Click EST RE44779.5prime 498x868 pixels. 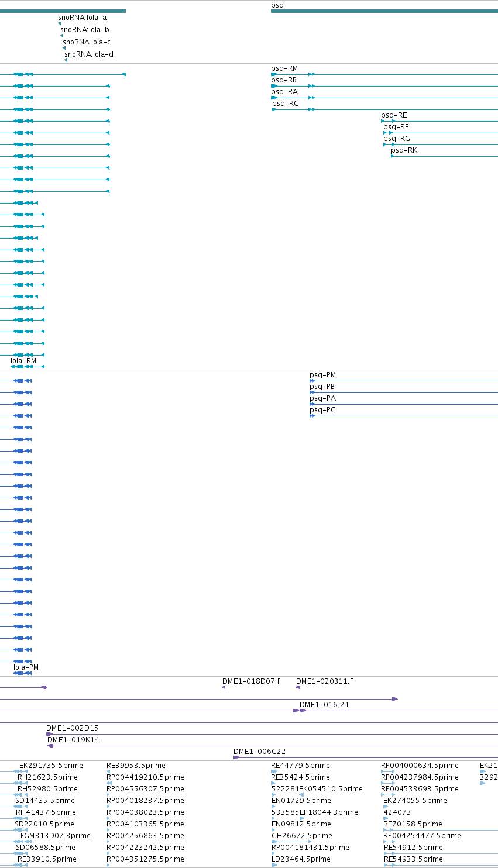pyautogui.click(x=300, y=766)
